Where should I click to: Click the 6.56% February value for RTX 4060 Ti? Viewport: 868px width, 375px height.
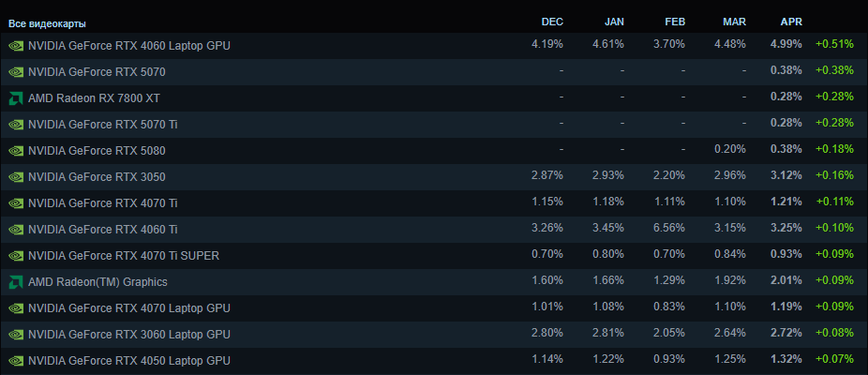(x=669, y=228)
